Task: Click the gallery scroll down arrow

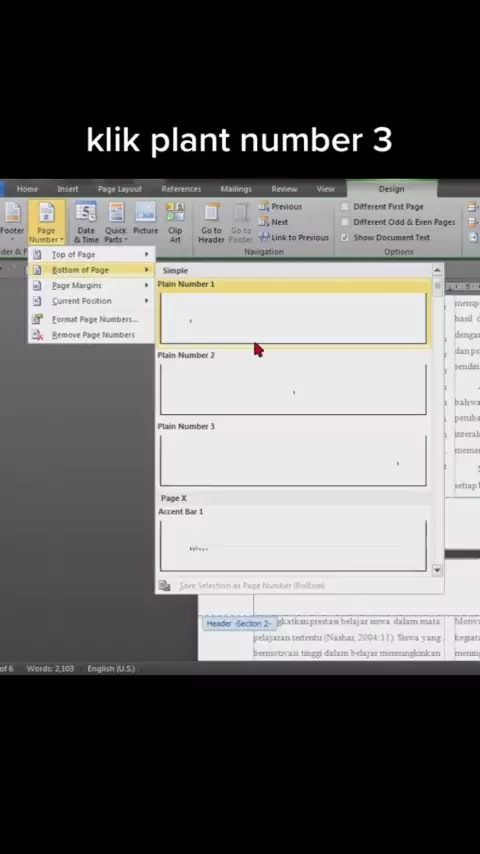Action: tap(437, 570)
